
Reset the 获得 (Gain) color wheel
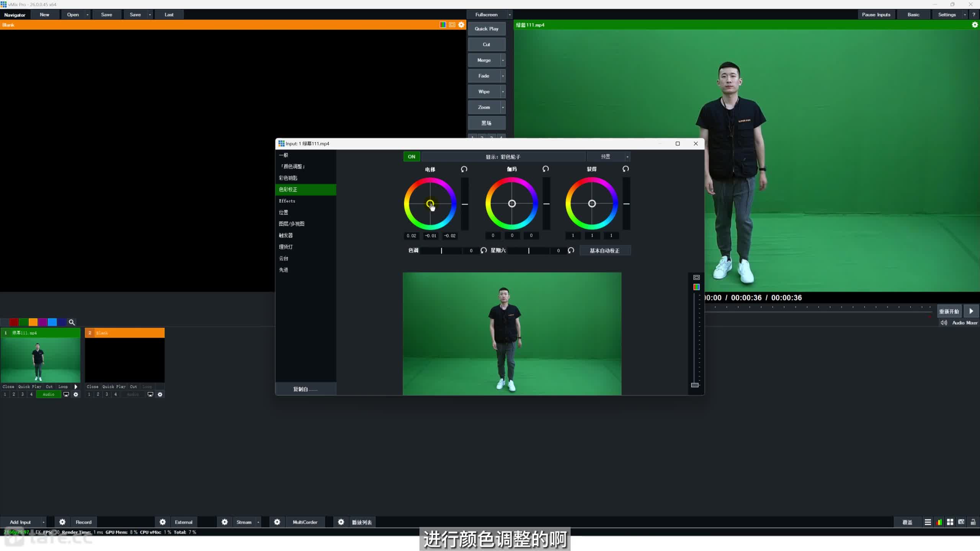626,169
